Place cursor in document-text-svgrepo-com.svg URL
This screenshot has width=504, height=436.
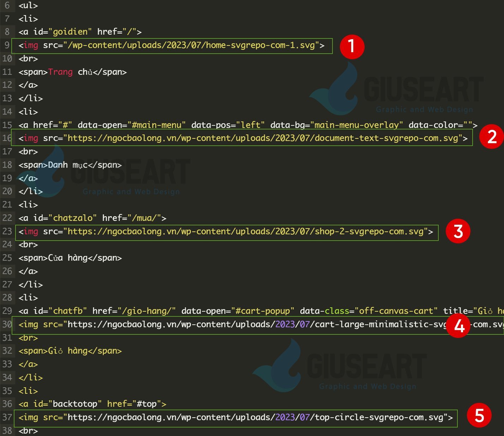pyautogui.click(x=263, y=138)
